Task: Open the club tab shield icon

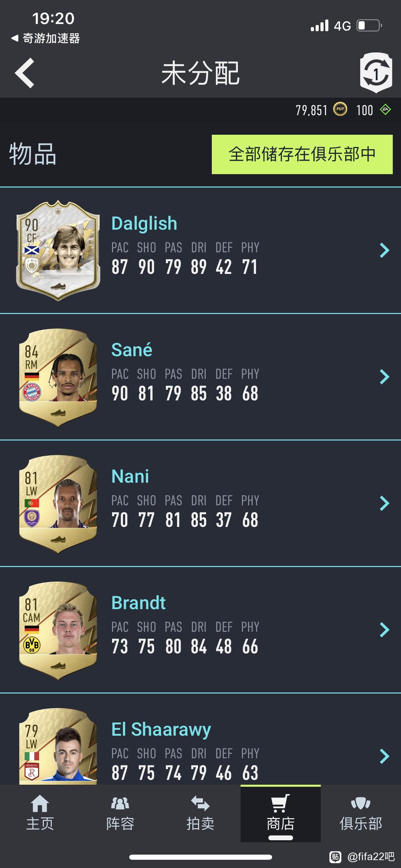Action: (x=361, y=803)
